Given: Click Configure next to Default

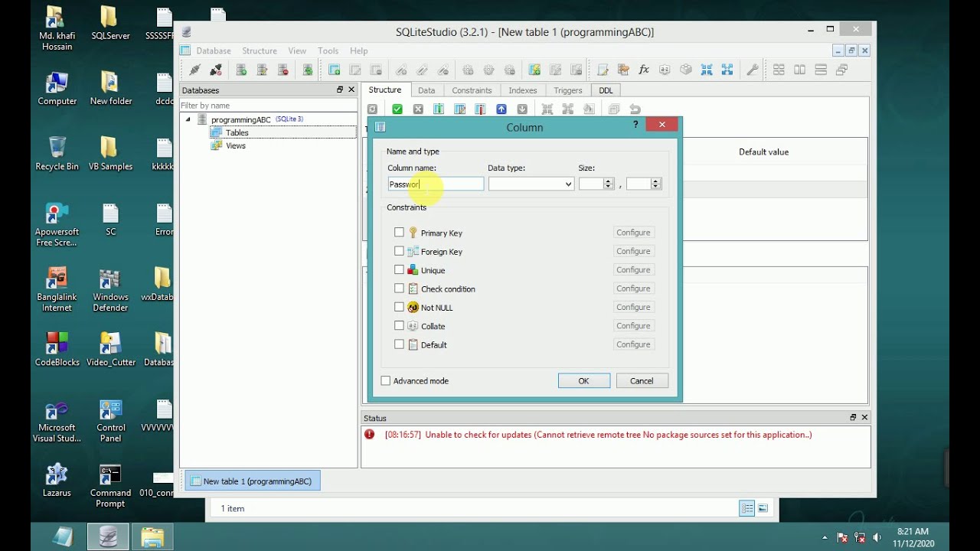Looking at the screenshot, I should tap(633, 344).
